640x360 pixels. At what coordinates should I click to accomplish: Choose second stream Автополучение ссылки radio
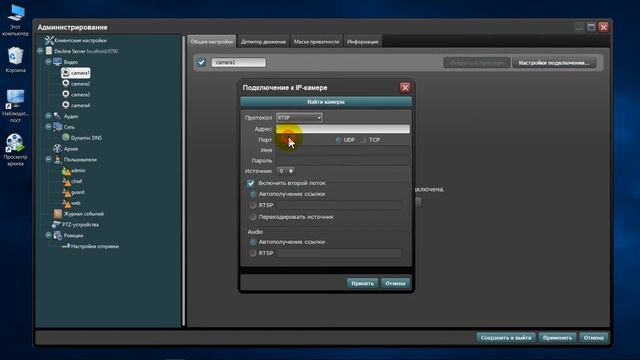pos(253,194)
